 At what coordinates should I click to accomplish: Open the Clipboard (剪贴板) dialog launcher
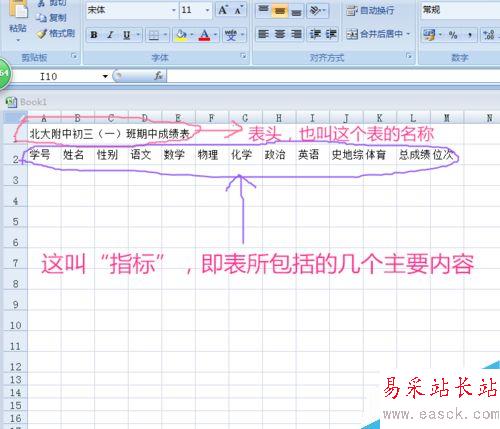pos(74,56)
